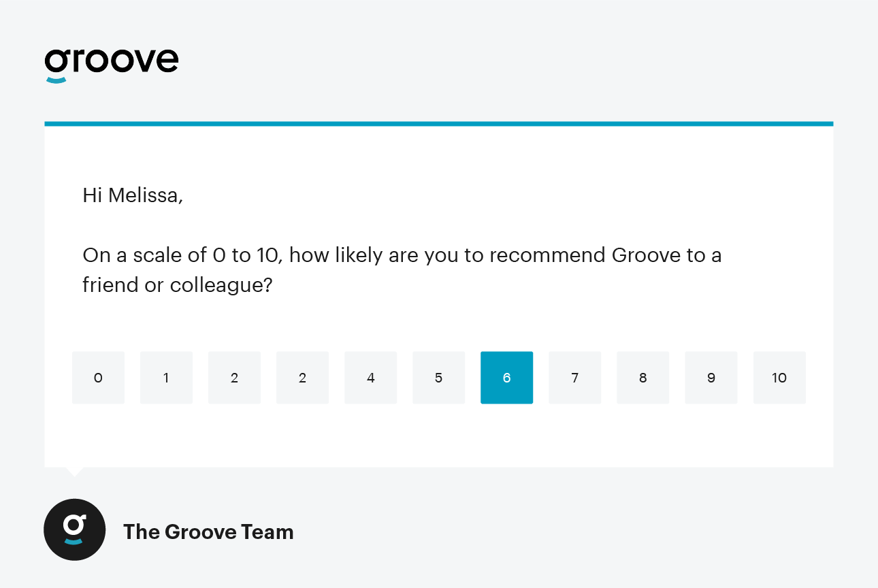Image resolution: width=878 pixels, height=588 pixels.
Task: Select rating score 7
Action: tap(574, 378)
